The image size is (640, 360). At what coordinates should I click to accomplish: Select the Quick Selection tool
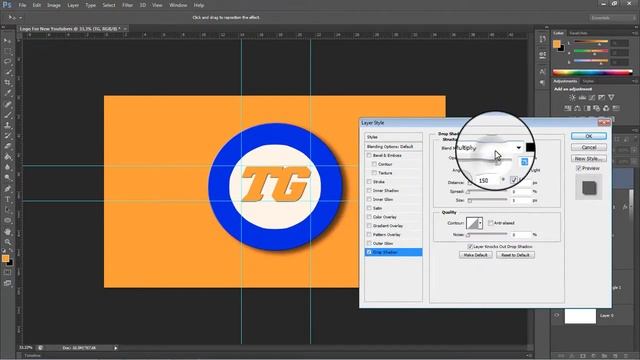tap(7, 73)
